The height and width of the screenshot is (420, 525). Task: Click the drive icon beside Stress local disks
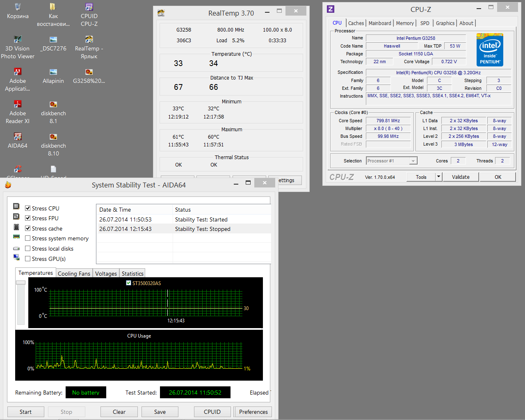click(x=16, y=249)
